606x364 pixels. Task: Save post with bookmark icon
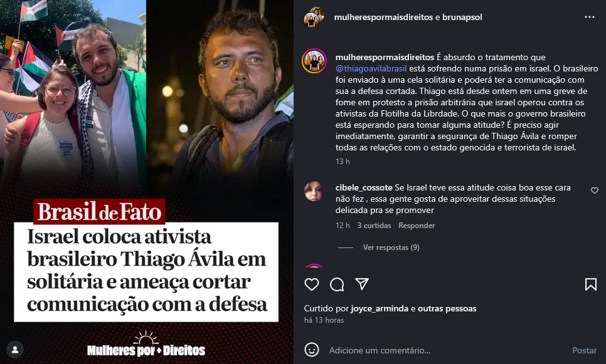pos(590,284)
